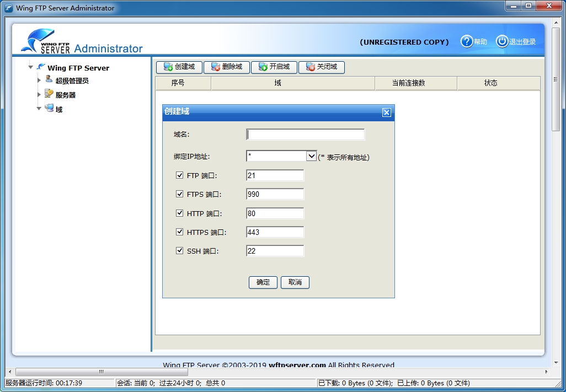Expand the 超级管理员 tree node
This screenshot has height=392, width=566.
[39, 80]
